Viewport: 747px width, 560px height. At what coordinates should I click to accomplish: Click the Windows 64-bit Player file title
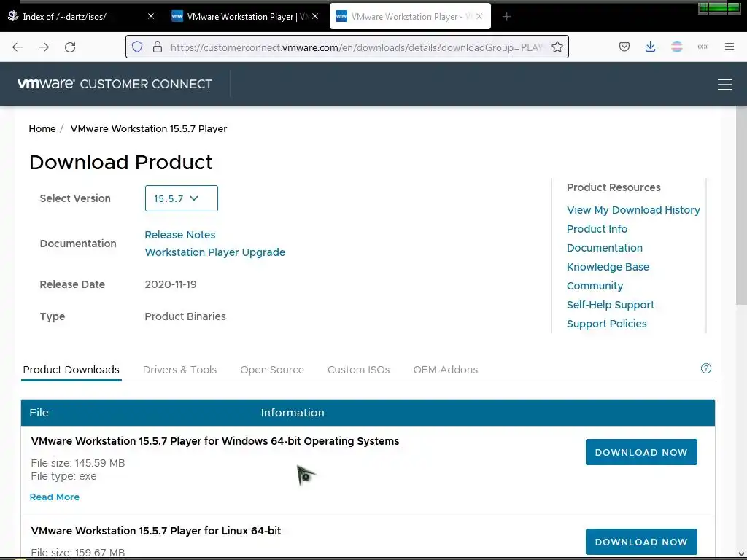(215, 441)
